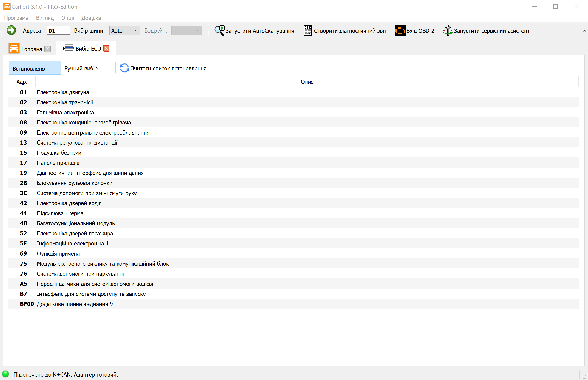Viewport: 588px width, 380px height.
Task: Open the Довідка menu
Action: [x=91, y=18]
